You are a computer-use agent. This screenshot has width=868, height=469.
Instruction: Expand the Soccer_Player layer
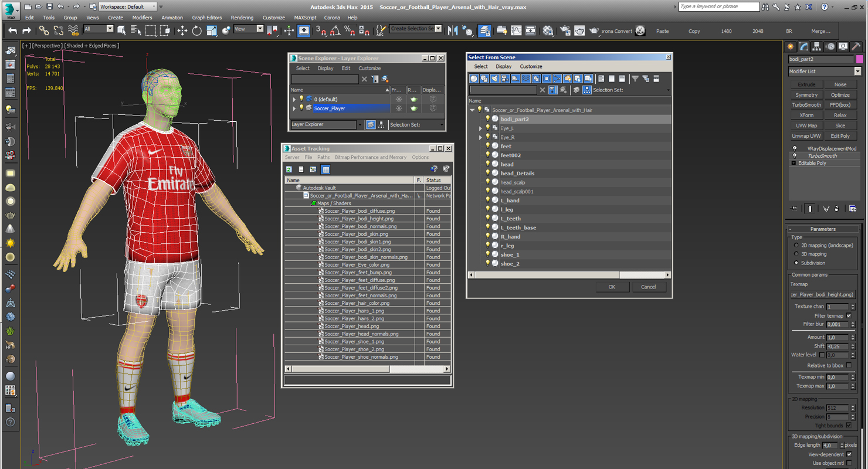(294, 108)
